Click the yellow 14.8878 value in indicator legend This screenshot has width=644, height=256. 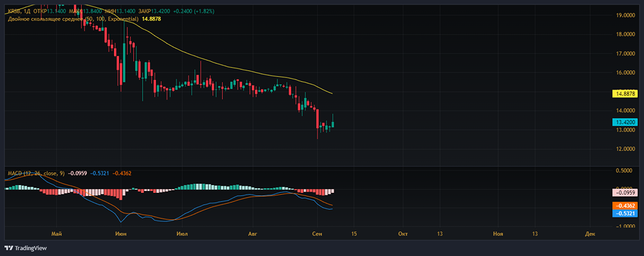(x=151, y=19)
